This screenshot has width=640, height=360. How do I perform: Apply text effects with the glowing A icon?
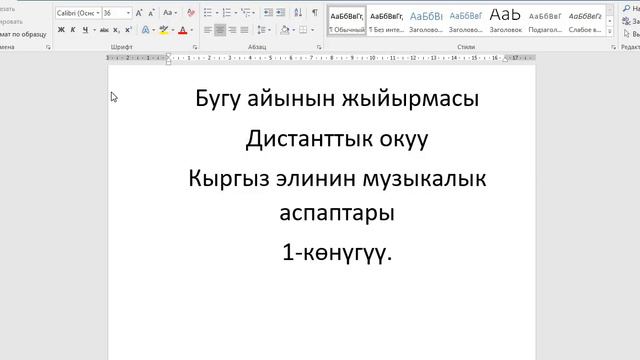point(145,30)
